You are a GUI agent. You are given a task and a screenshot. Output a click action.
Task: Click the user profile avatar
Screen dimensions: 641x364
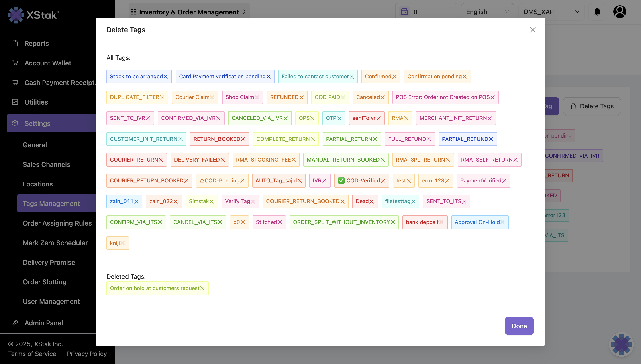tap(620, 12)
